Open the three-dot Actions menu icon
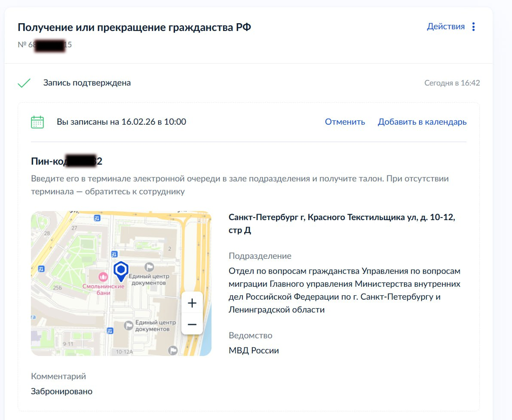Screen dimensions: 512x420 point(473,27)
